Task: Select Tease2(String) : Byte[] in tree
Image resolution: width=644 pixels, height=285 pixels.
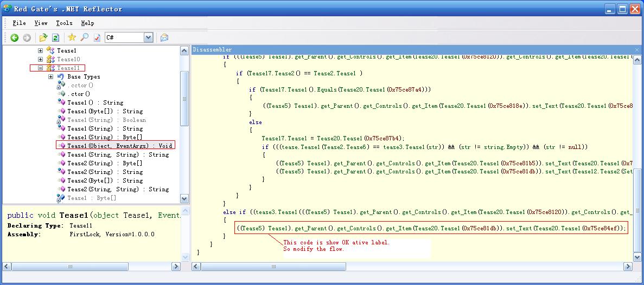Action: (x=105, y=163)
